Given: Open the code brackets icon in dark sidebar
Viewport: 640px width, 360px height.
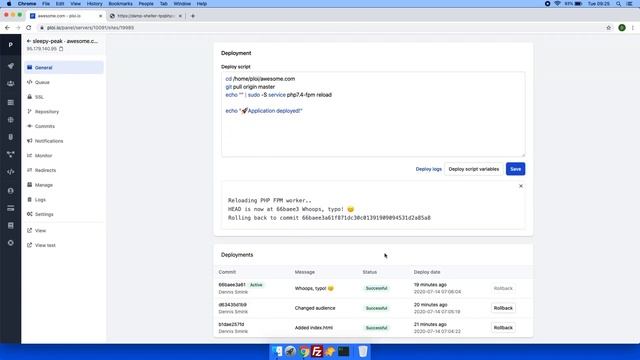Looking at the screenshot, I should click(11, 172).
